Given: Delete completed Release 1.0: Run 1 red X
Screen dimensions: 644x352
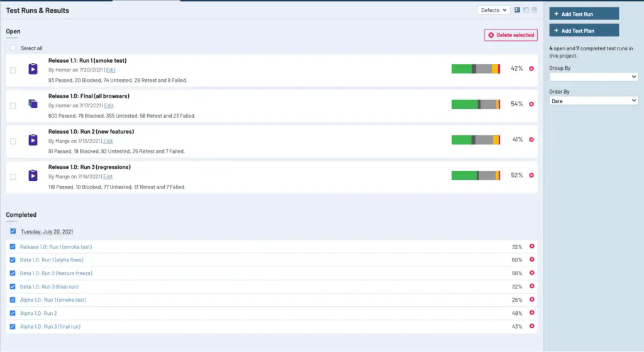Looking at the screenshot, I should coord(532,246).
